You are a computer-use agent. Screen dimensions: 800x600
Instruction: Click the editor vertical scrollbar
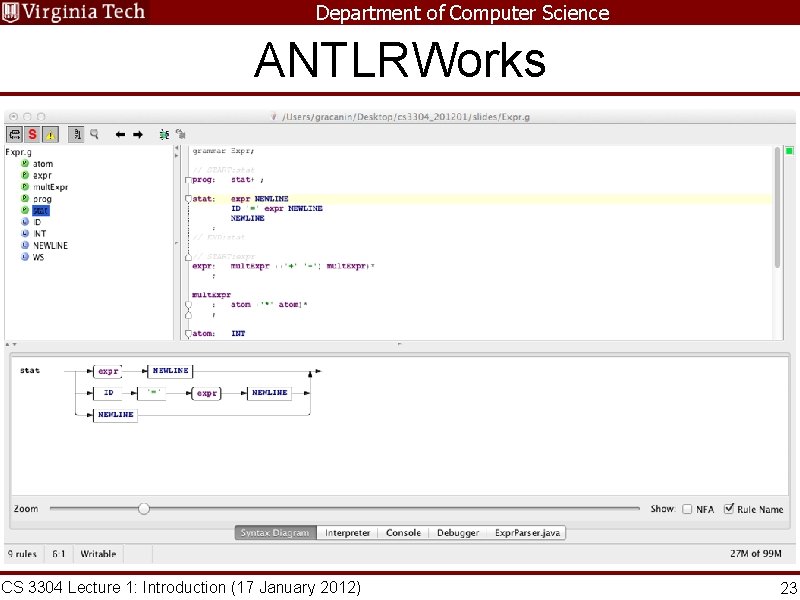click(777, 208)
